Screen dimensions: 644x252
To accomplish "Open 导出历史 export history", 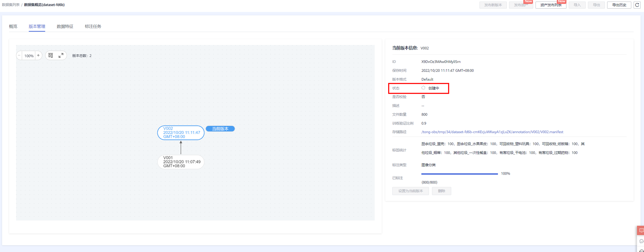I will pyautogui.click(x=619, y=5).
